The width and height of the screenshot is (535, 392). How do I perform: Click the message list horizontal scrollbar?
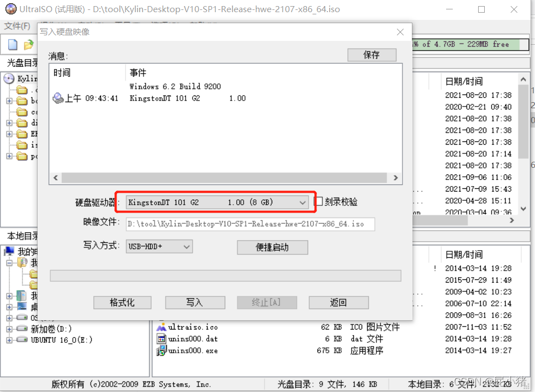coord(224,178)
